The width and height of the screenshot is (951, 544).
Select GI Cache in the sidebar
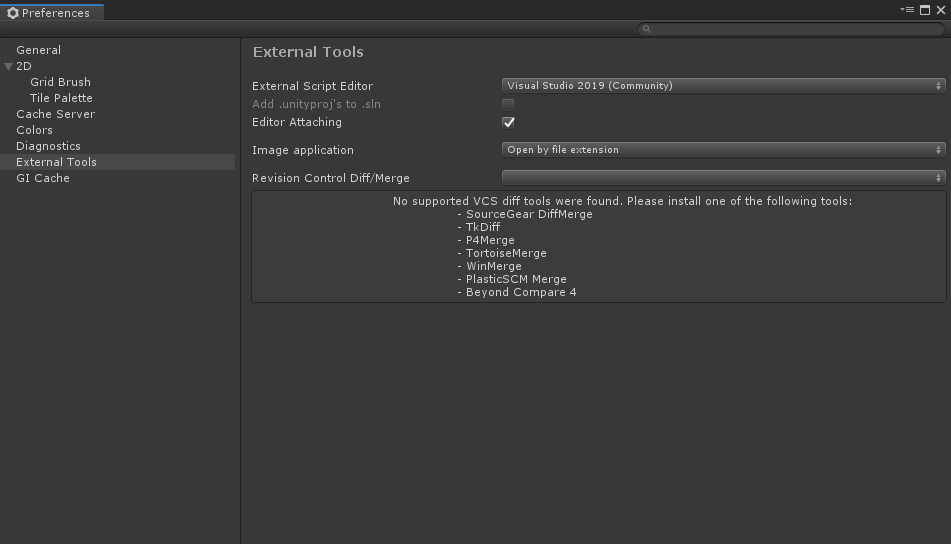pyautogui.click(x=42, y=178)
